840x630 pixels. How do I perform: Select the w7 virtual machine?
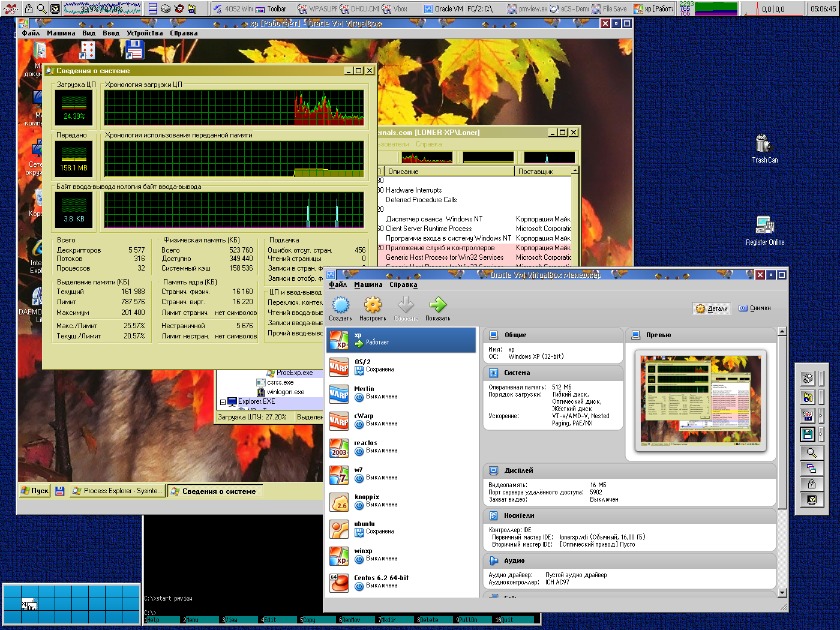click(402, 474)
